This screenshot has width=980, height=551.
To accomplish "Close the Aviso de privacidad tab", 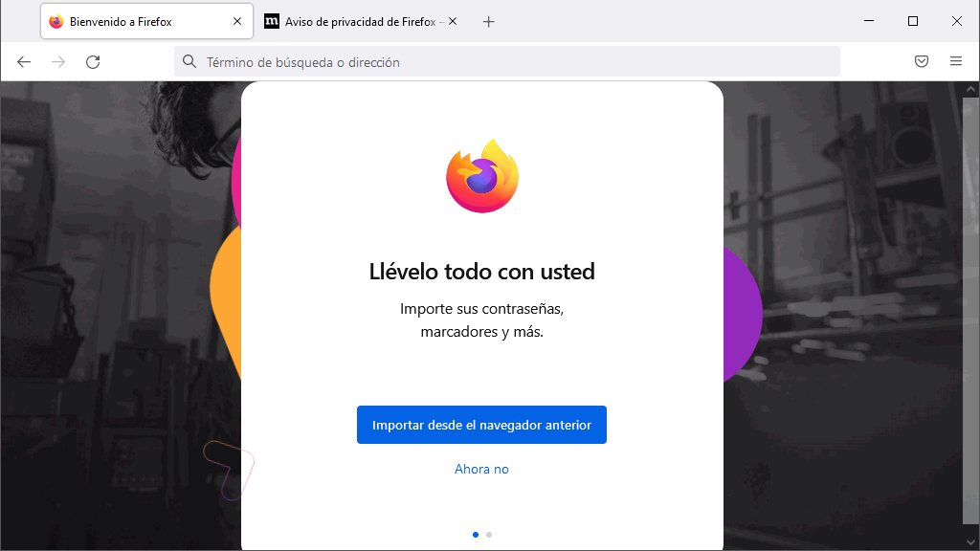I will pos(453,21).
